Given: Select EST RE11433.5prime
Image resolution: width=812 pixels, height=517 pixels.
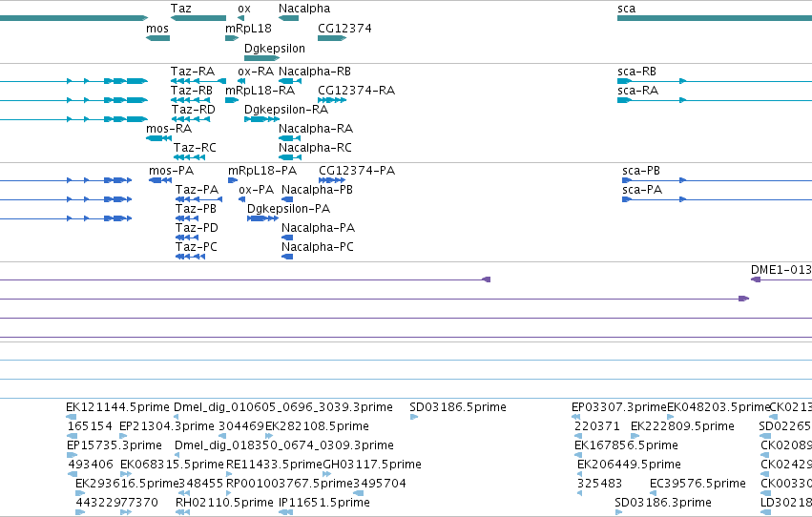Looking at the screenshot, I should (x=229, y=474).
